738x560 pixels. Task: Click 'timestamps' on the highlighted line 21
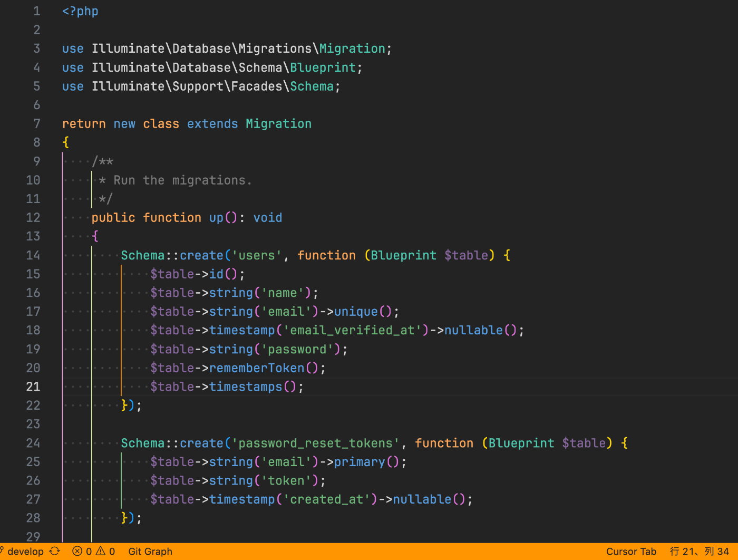[245, 387]
